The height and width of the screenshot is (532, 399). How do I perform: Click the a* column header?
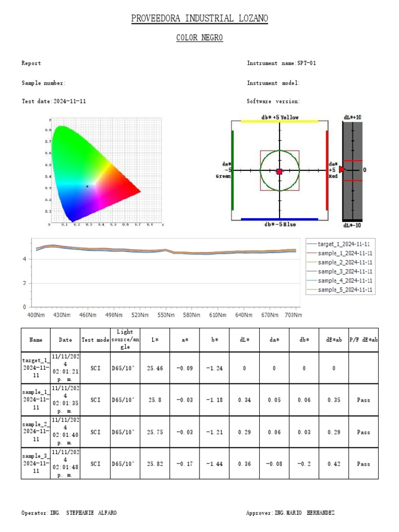tap(185, 340)
